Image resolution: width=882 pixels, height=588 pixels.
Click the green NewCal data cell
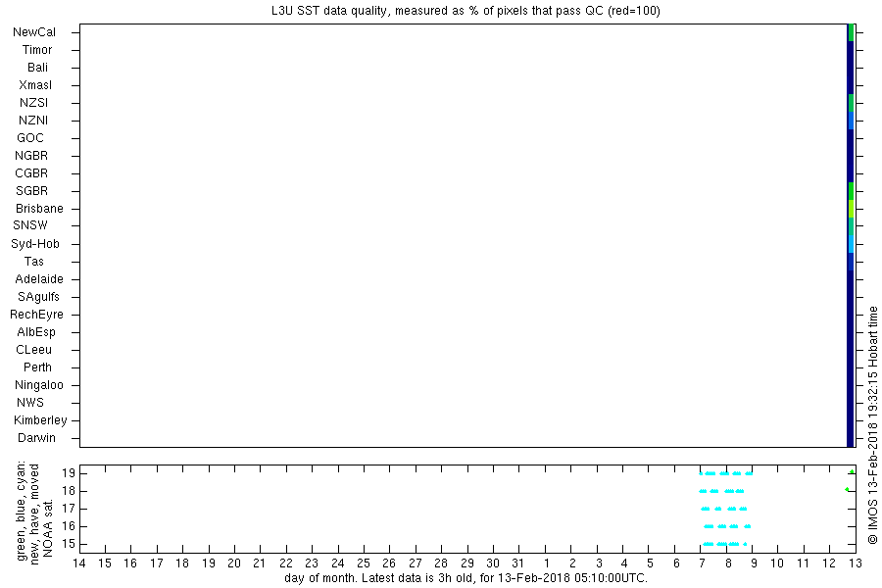pyautogui.click(x=851, y=32)
